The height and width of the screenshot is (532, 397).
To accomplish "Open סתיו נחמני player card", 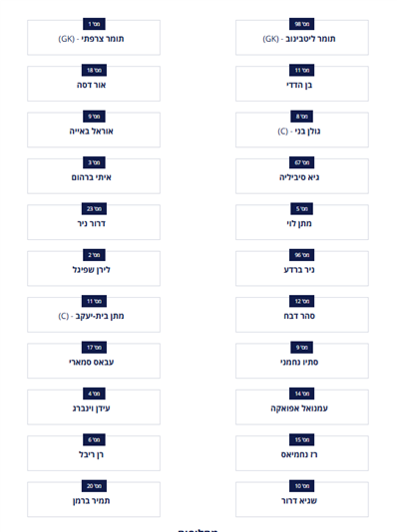I will [x=302, y=361].
